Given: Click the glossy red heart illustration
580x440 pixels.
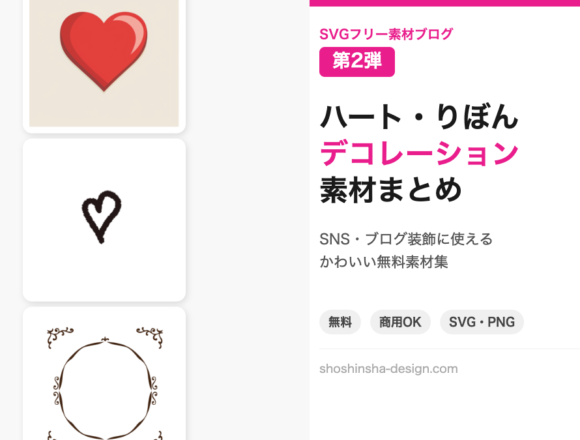Looking at the screenshot, I should pyautogui.click(x=104, y=51).
